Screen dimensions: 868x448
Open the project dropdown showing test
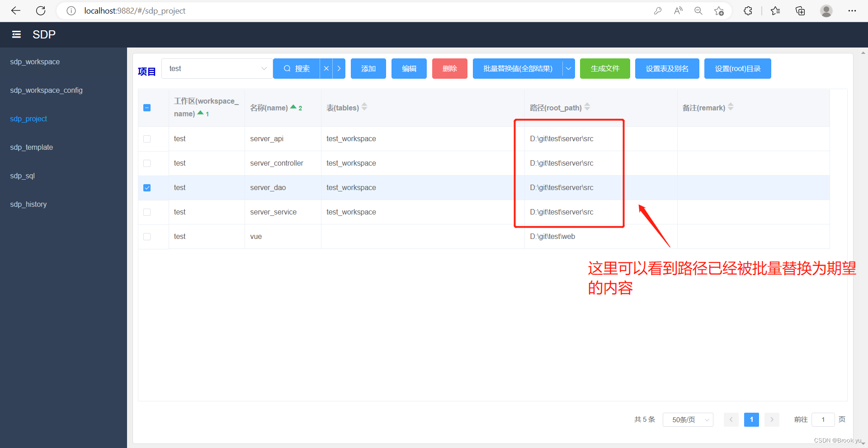pyautogui.click(x=217, y=68)
